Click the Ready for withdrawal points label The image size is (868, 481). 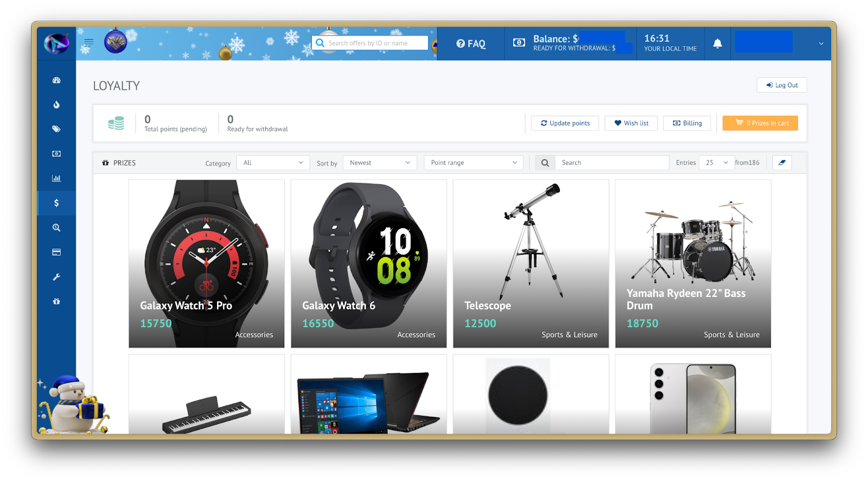(258, 129)
